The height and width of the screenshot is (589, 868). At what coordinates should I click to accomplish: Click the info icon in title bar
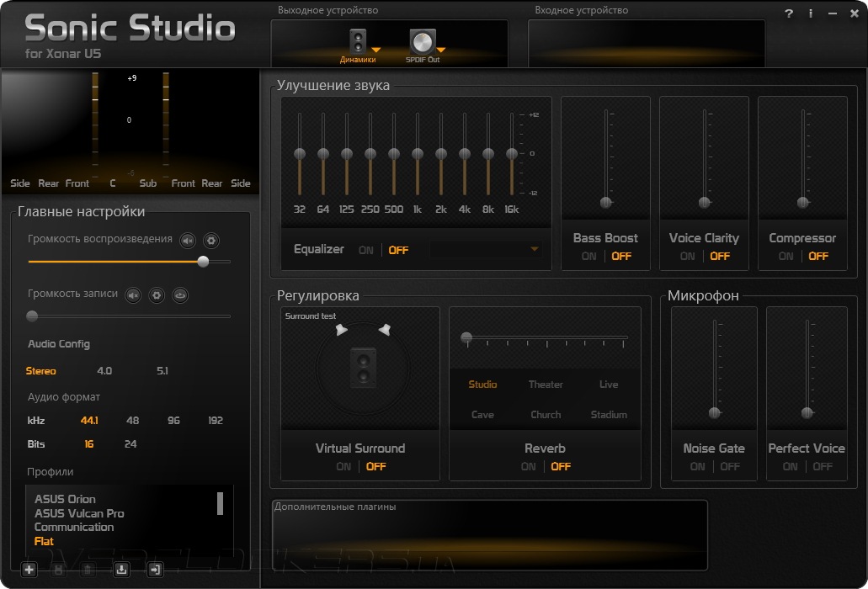tap(811, 13)
